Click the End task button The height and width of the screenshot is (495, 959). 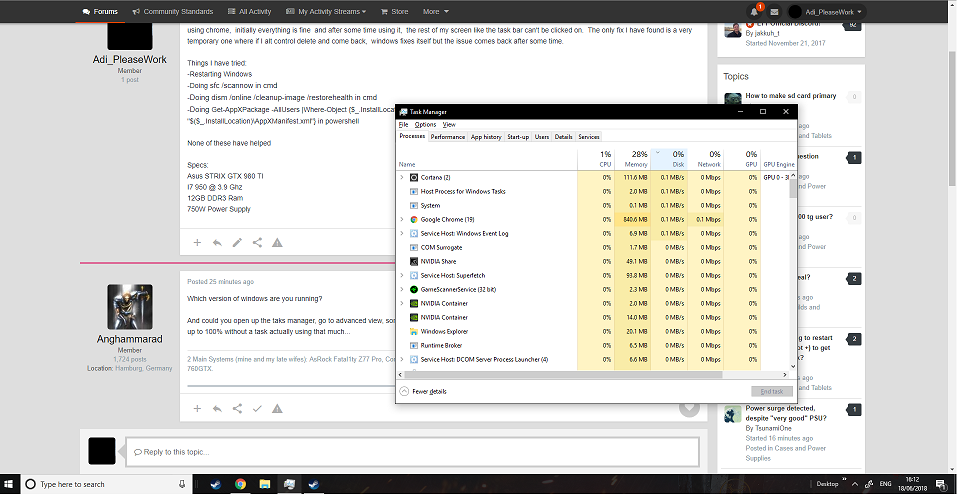772,392
